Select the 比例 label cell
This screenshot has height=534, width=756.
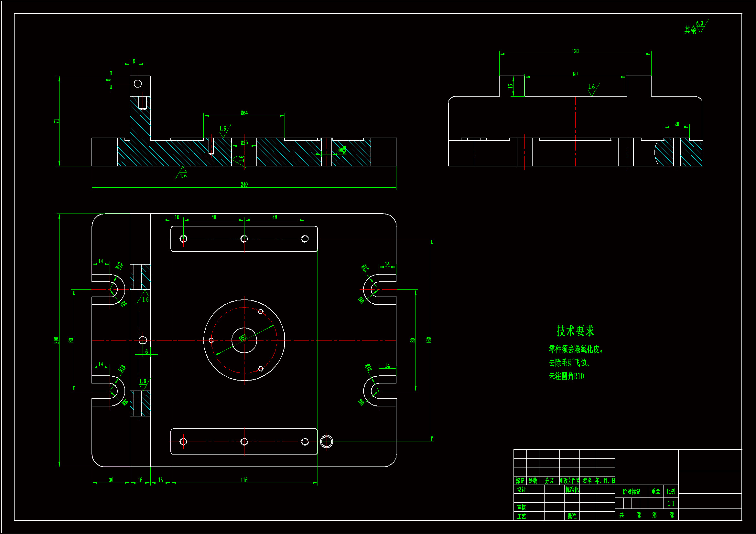pyautogui.click(x=671, y=492)
